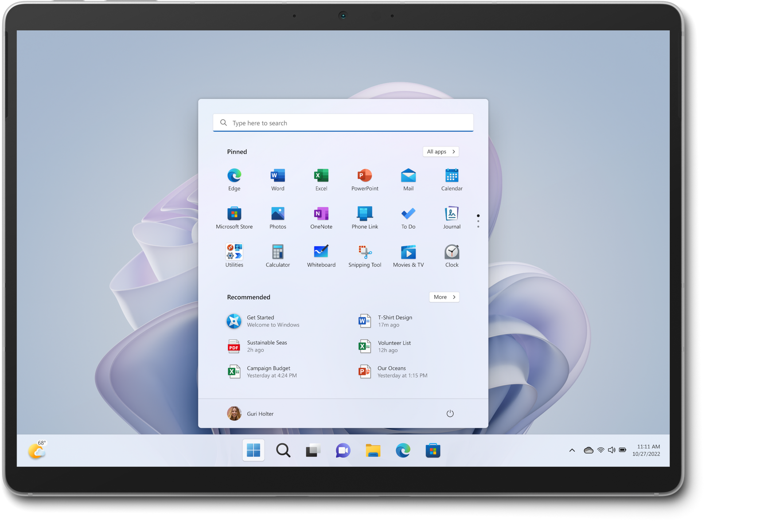Launch the Journal app

pyautogui.click(x=452, y=218)
